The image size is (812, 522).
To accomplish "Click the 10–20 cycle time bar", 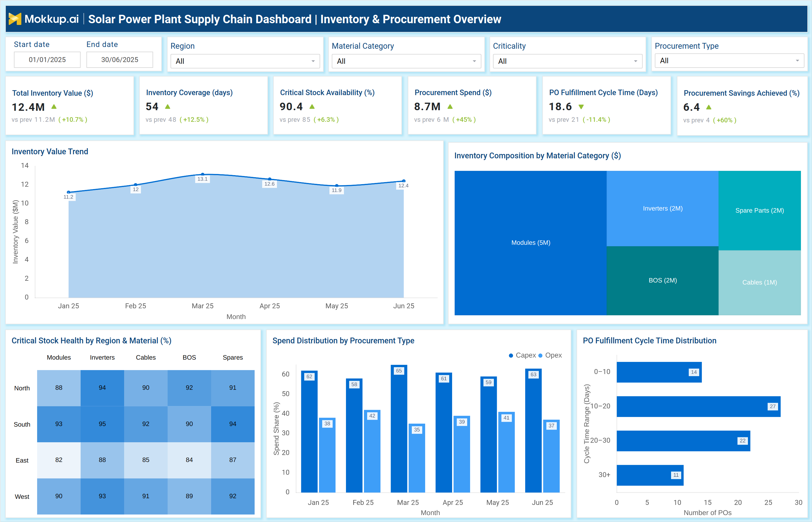I will tap(699, 406).
